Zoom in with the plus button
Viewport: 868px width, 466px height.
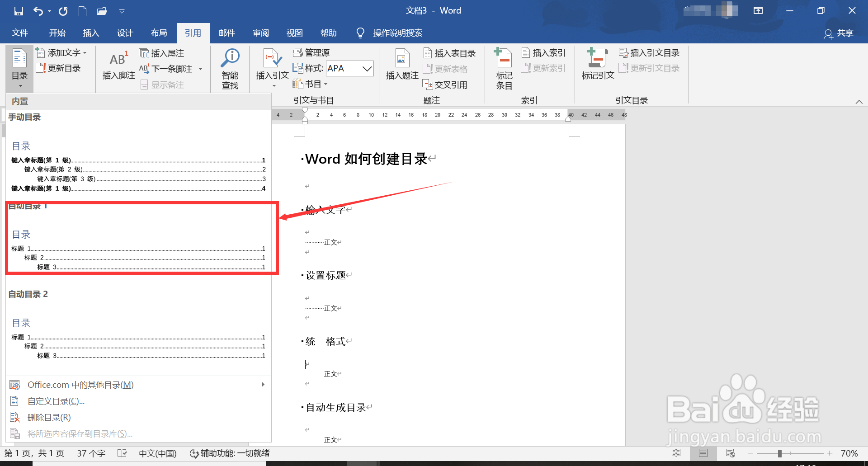[x=830, y=453]
